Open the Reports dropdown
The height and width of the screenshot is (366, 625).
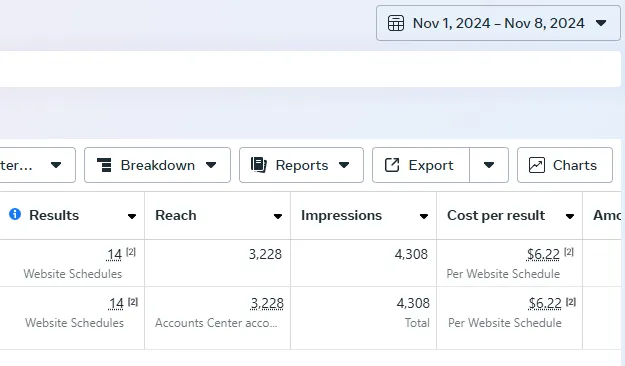301,165
